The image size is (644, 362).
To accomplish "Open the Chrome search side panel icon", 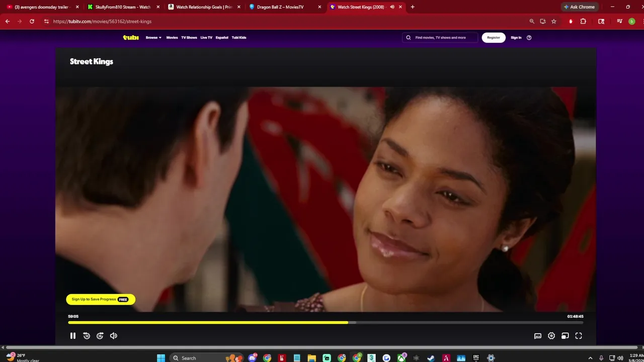I will (601, 21).
